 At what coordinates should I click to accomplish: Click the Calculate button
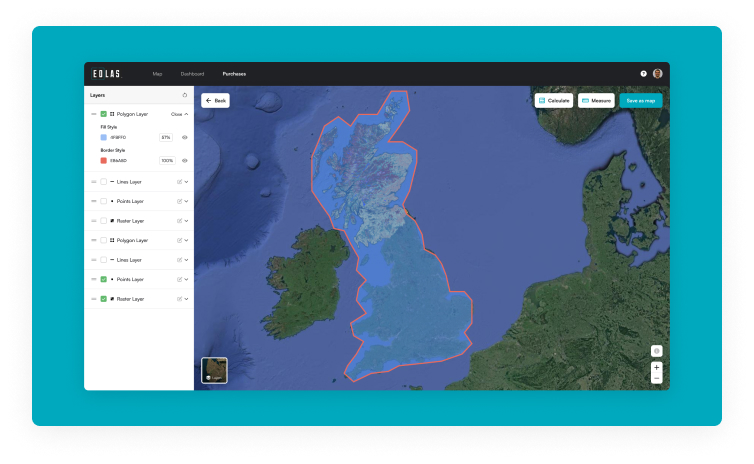point(554,100)
